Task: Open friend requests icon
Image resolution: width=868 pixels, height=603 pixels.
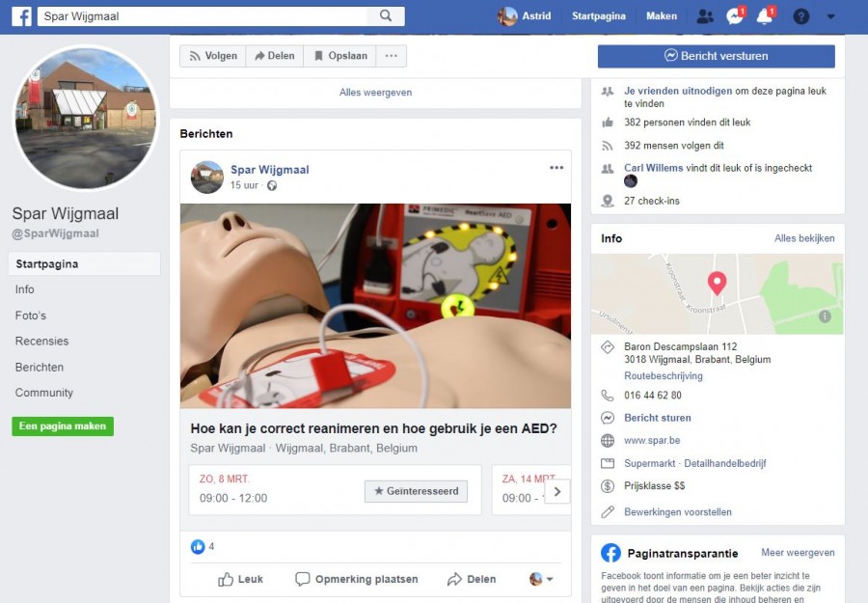Action: [x=705, y=16]
